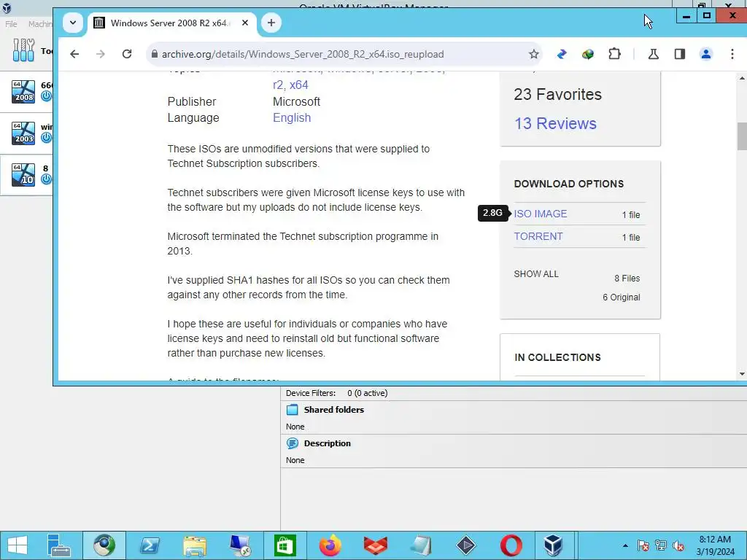Open the dark diamond play taskbar icon
This screenshot has height=560, width=747.
(465, 545)
